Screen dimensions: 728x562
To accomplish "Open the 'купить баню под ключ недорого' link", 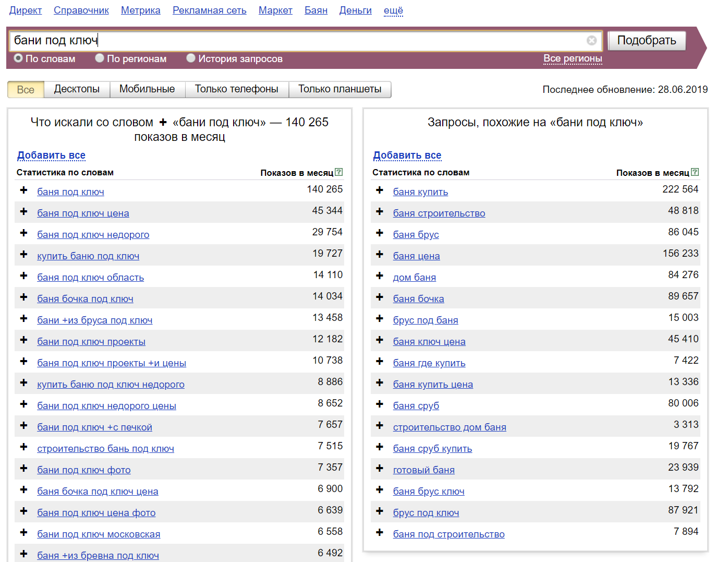I will [x=111, y=384].
